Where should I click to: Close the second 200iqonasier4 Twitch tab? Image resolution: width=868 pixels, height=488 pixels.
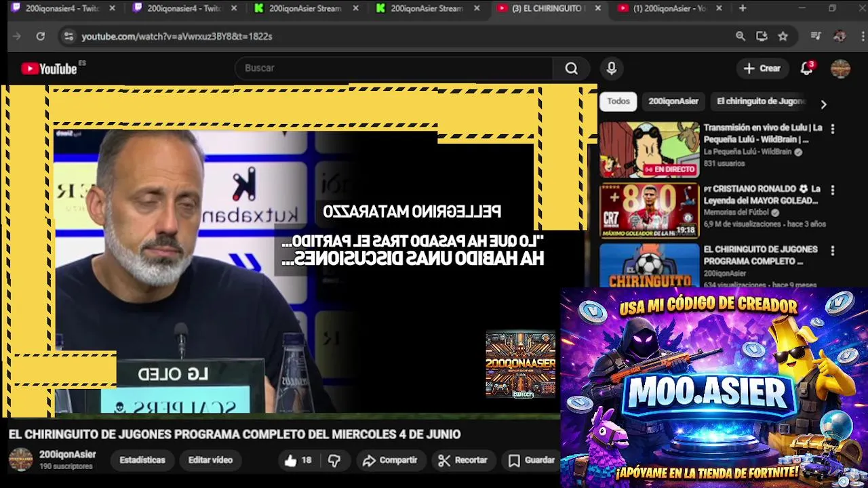(x=234, y=8)
